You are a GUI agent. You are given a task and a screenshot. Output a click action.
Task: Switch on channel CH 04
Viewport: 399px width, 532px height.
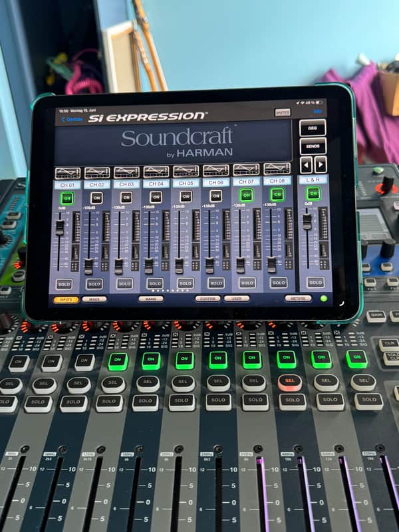[x=156, y=197]
